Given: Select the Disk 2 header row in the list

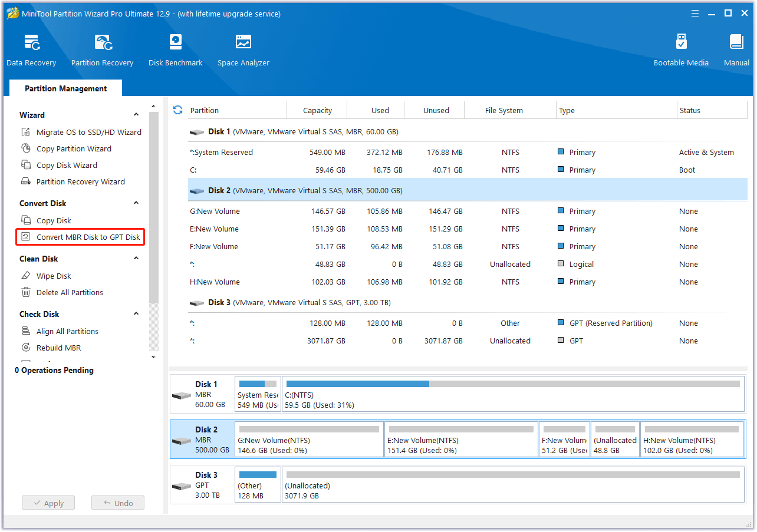Looking at the screenshot, I should (468, 191).
